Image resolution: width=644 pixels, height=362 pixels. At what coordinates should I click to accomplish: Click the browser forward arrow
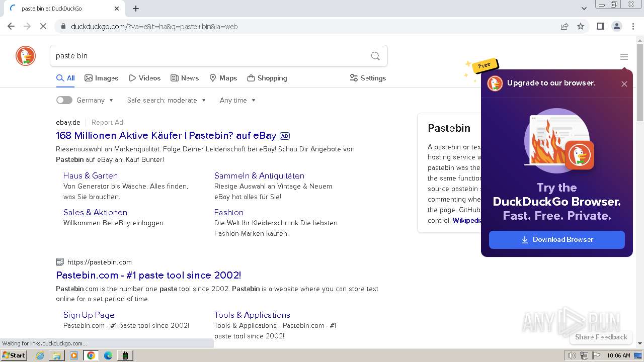(x=27, y=27)
